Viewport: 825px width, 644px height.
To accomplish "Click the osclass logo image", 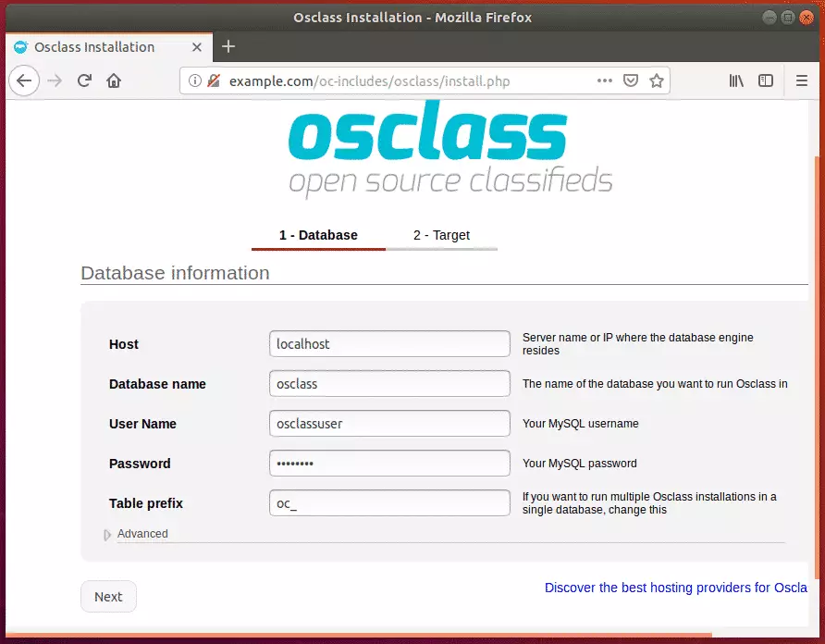I will point(450,149).
